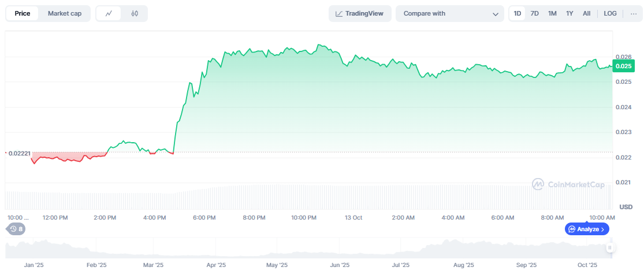
Task: Click the 13 Oct axis label
Action: pos(353,217)
